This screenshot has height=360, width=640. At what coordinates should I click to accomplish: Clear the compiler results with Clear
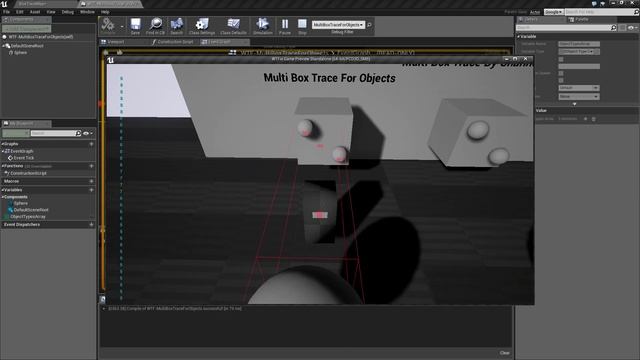tap(504, 353)
